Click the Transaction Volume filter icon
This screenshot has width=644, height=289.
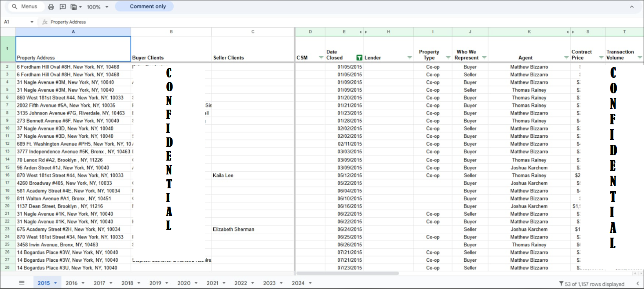click(x=640, y=58)
